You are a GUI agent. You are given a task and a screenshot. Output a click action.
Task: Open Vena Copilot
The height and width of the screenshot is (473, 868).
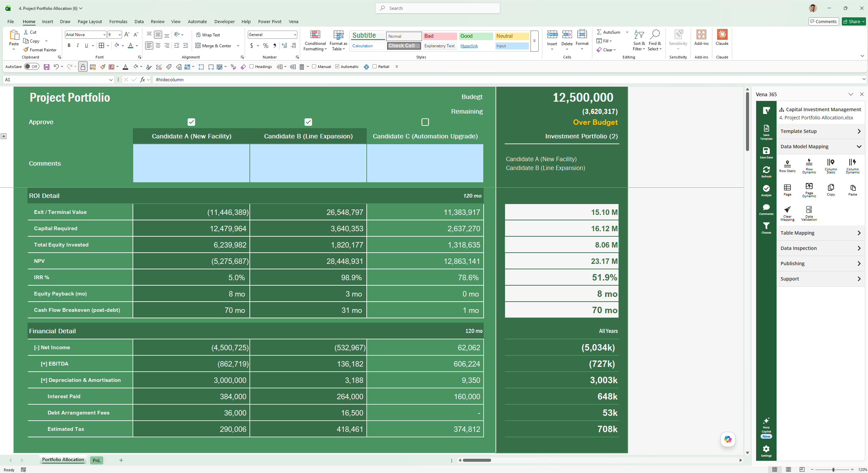[766, 427]
